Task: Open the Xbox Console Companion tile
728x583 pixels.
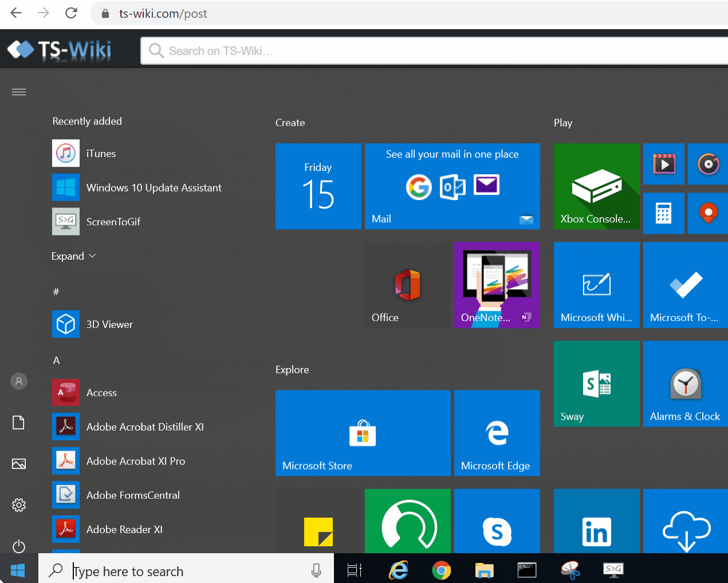Action: point(596,186)
